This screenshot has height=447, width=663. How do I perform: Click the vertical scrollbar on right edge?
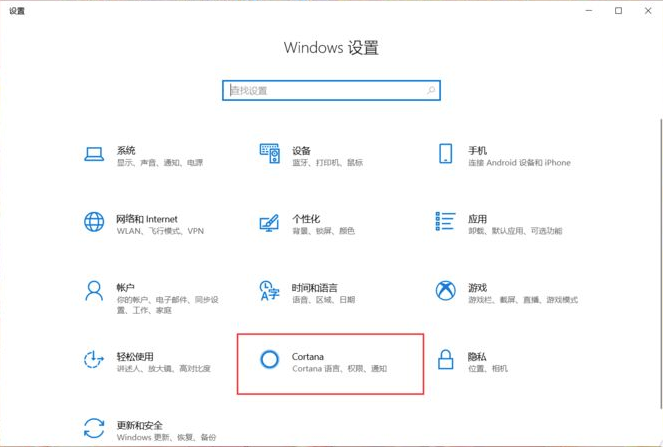tap(661, 264)
